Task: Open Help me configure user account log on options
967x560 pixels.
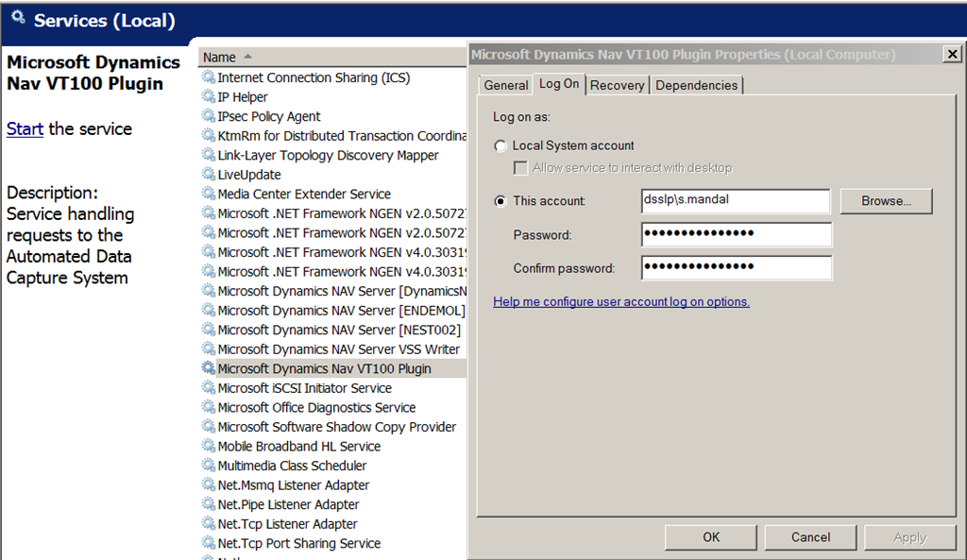Action: (621, 301)
